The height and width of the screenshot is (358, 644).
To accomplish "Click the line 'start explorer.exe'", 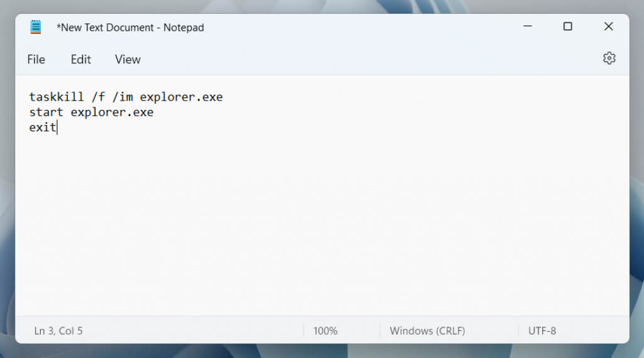I will pyautogui.click(x=91, y=112).
